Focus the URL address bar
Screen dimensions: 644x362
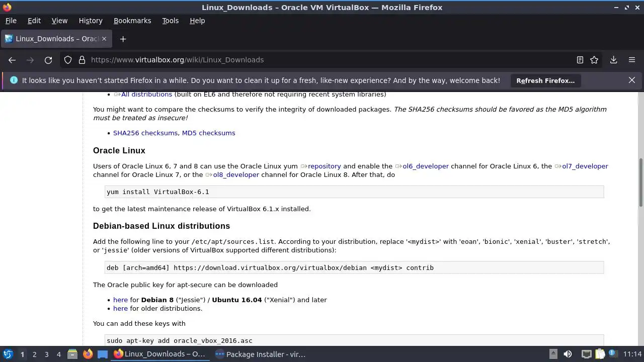pyautogui.click(x=330, y=60)
